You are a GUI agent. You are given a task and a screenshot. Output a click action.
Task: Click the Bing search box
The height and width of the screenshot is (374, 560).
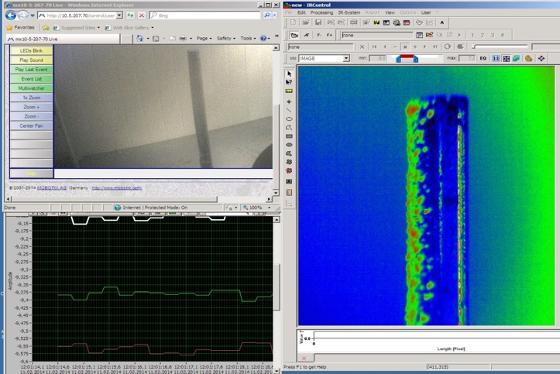coord(204,15)
